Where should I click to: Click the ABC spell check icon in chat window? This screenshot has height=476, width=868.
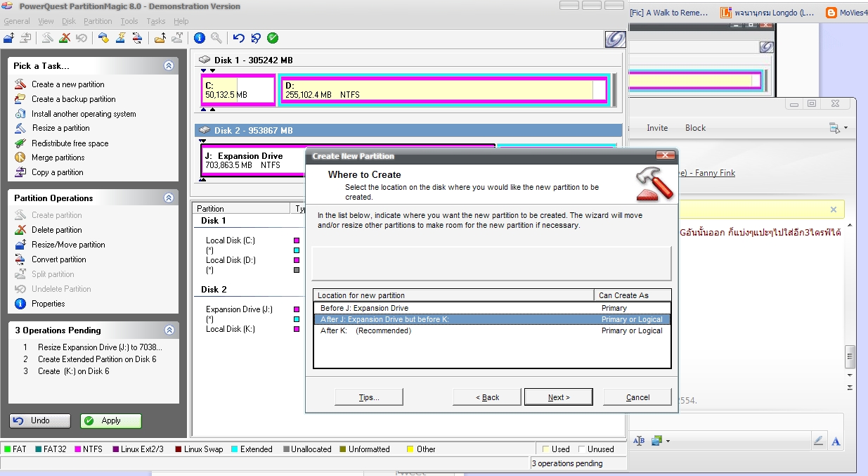click(x=639, y=441)
